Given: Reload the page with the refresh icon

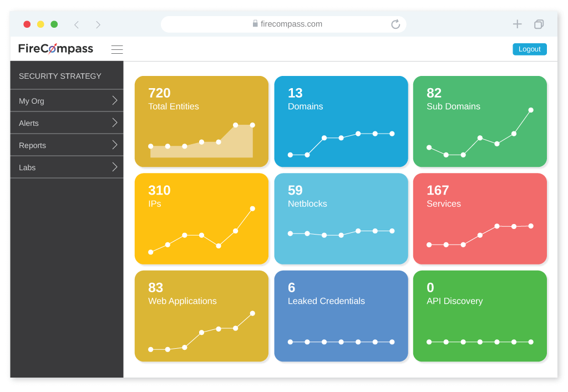Looking at the screenshot, I should click(395, 24).
